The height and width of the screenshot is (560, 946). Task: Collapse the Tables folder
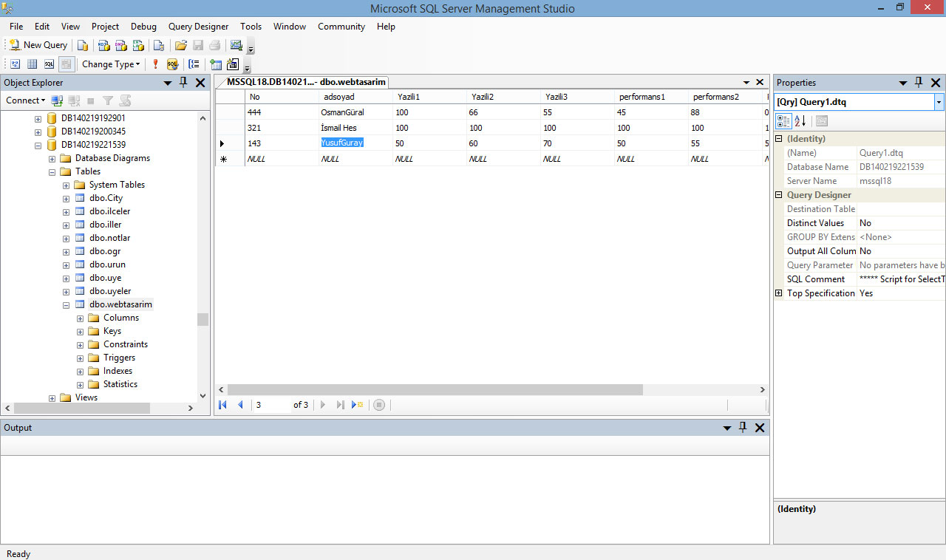tap(52, 171)
